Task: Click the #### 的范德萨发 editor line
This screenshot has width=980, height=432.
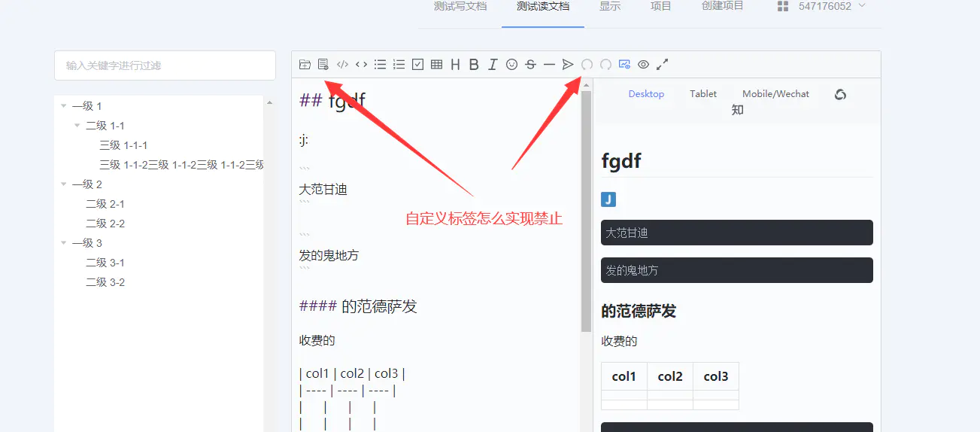Action: point(358,306)
